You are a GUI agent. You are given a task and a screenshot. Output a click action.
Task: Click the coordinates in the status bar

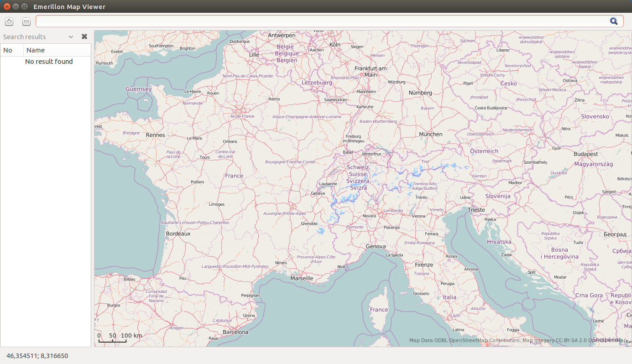(37, 356)
